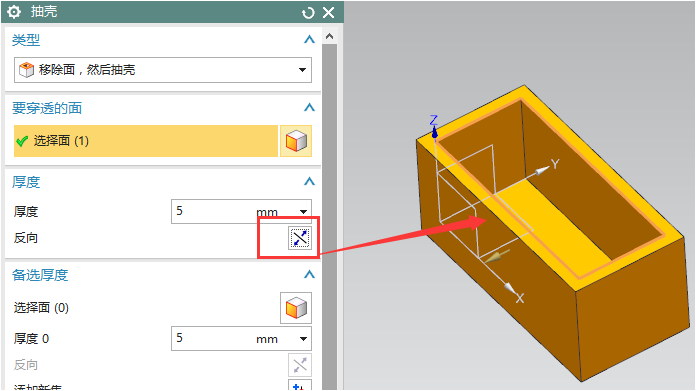Close the 抽壳 dialog
Viewport: 696px width, 391px height.
click(x=328, y=12)
